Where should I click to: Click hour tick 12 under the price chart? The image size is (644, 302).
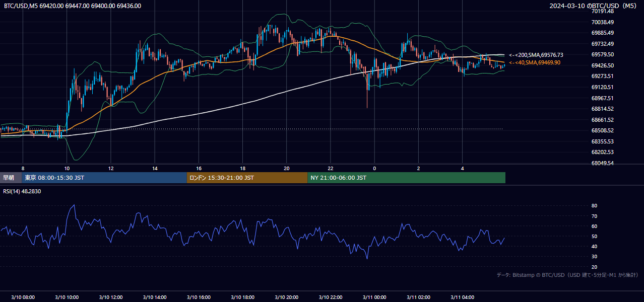tap(111, 168)
